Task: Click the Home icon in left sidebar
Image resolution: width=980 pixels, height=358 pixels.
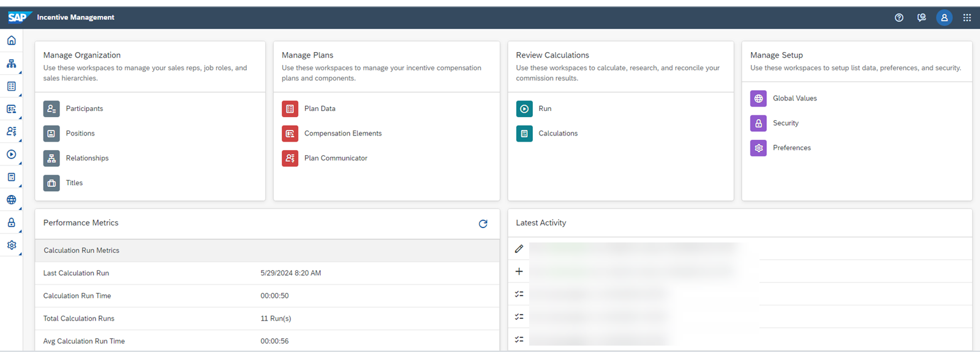Action: pyautogui.click(x=11, y=40)
